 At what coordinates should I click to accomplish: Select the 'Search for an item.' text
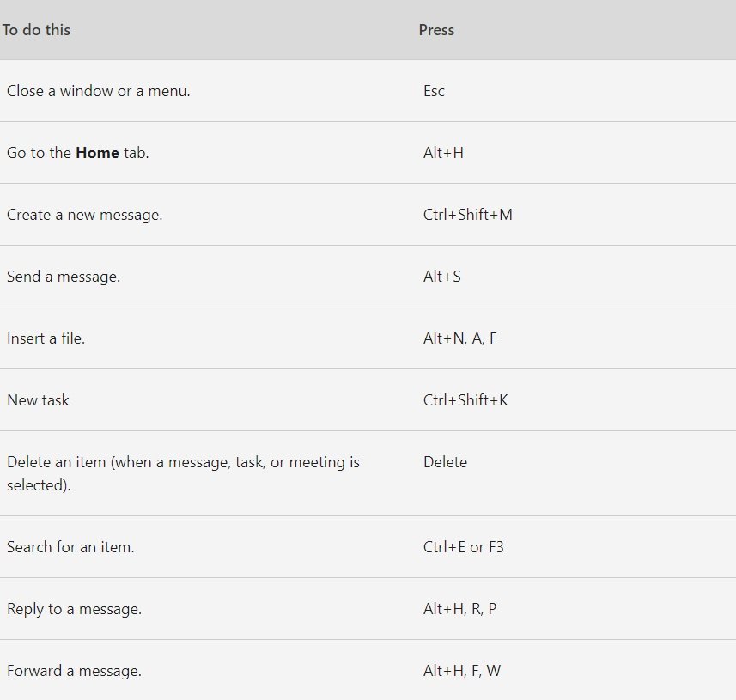70,547
